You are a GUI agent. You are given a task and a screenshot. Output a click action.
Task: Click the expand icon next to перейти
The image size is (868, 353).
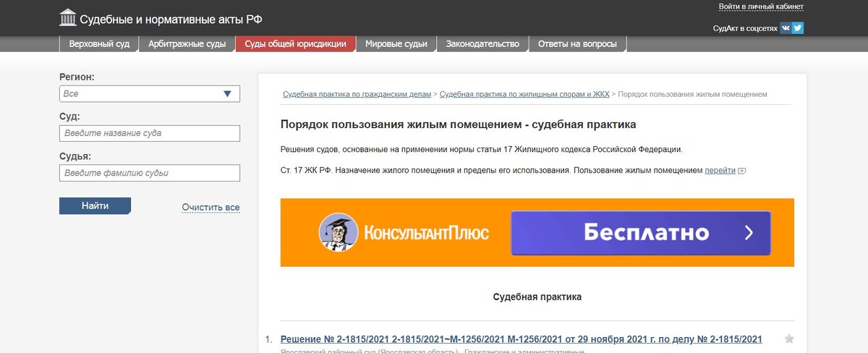(741, 171)
